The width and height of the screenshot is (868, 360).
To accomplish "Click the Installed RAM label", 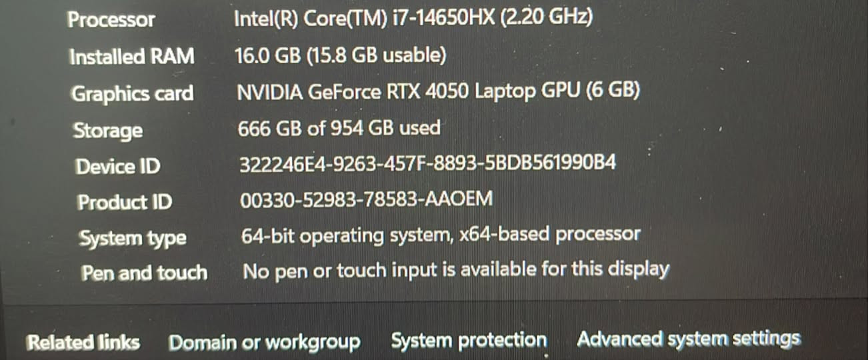I will pyautogui.click(x=132, y=57).
